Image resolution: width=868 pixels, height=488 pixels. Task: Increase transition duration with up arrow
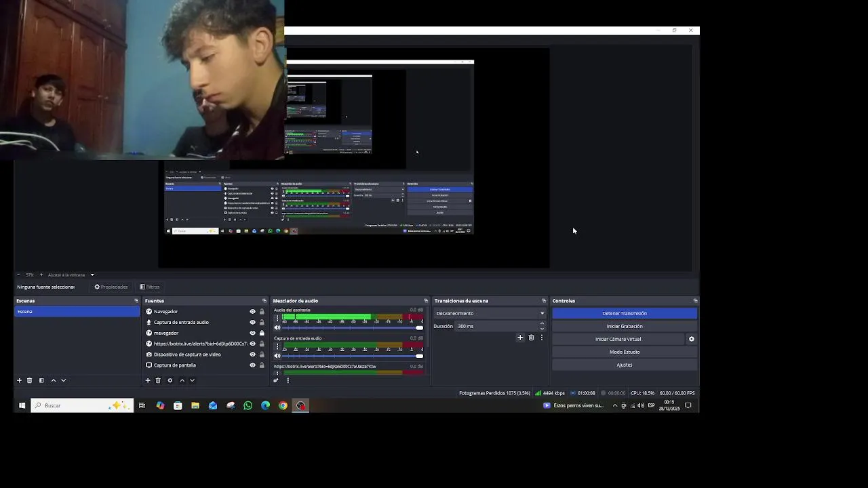542,323
